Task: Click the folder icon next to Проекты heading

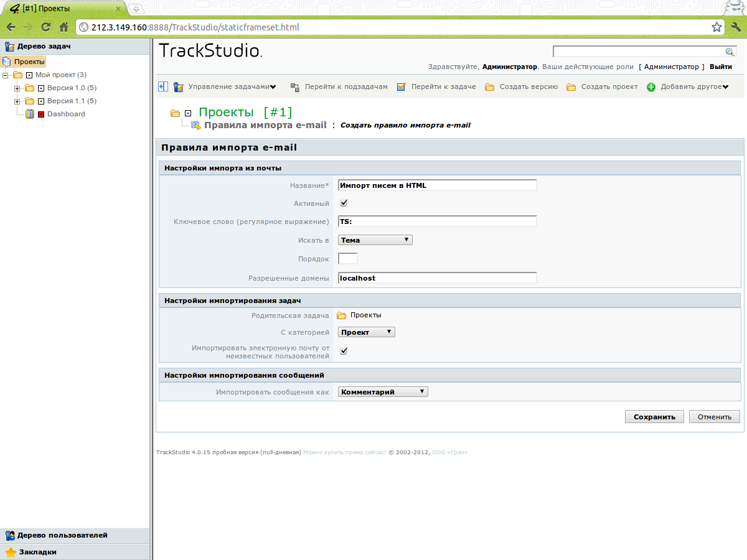Action: [x=176, y=113]
